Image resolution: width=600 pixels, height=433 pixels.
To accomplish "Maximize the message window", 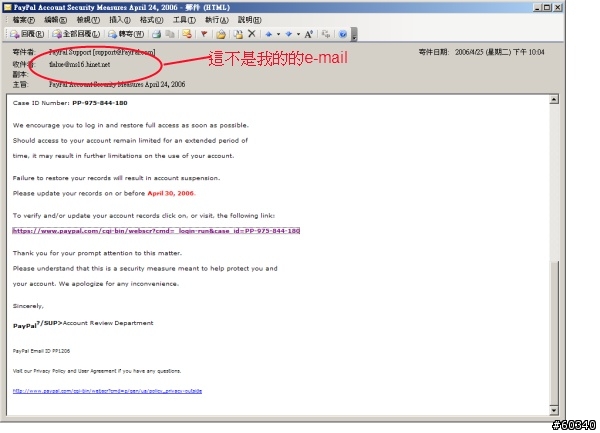I will coord(547,7).
